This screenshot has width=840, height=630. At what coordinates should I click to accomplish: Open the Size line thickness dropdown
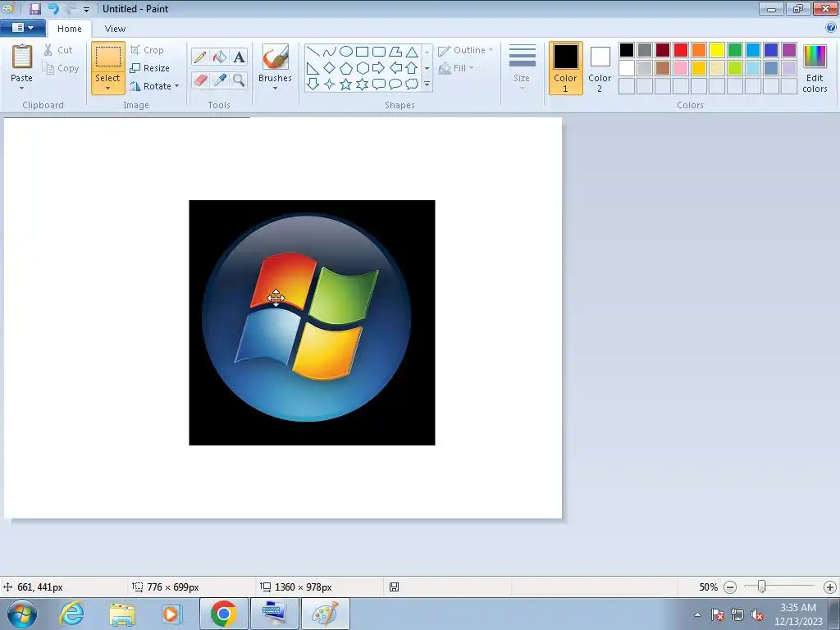point(522,67)
